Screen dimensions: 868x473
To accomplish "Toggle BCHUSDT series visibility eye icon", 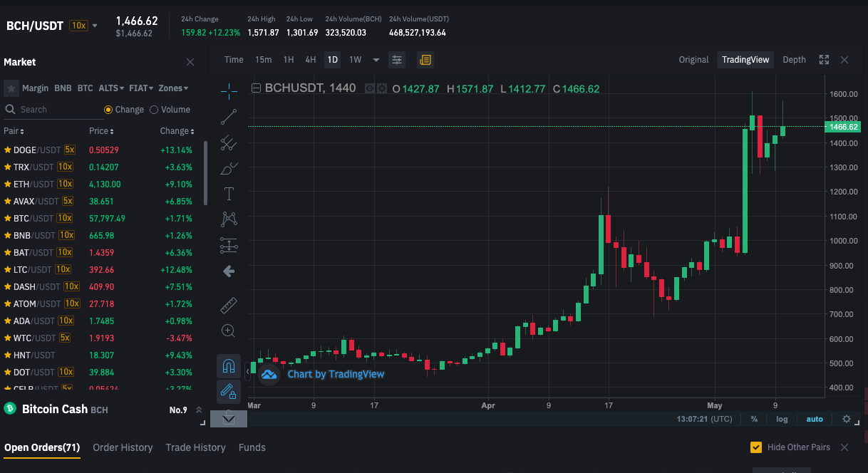I will pyautogui.click(x=370, y=89).
